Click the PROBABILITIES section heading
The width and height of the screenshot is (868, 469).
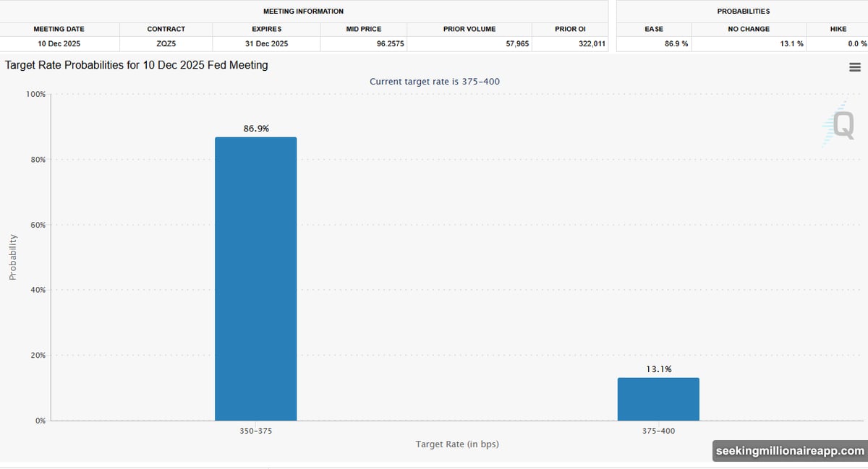(743, 12)
